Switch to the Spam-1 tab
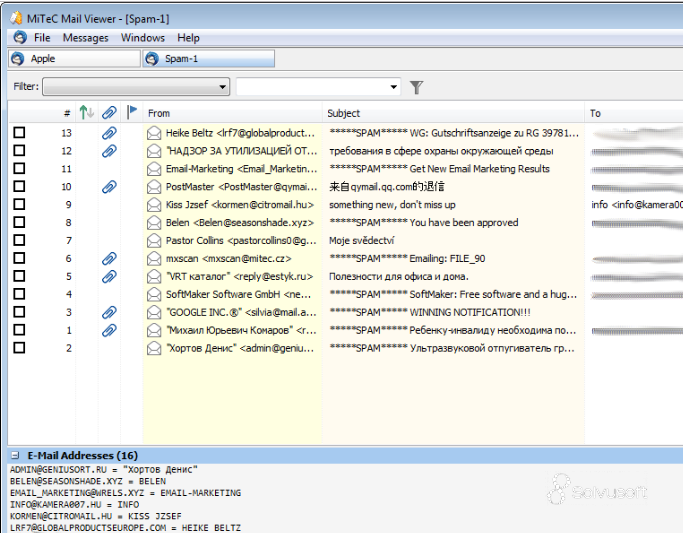 [209, 58]
